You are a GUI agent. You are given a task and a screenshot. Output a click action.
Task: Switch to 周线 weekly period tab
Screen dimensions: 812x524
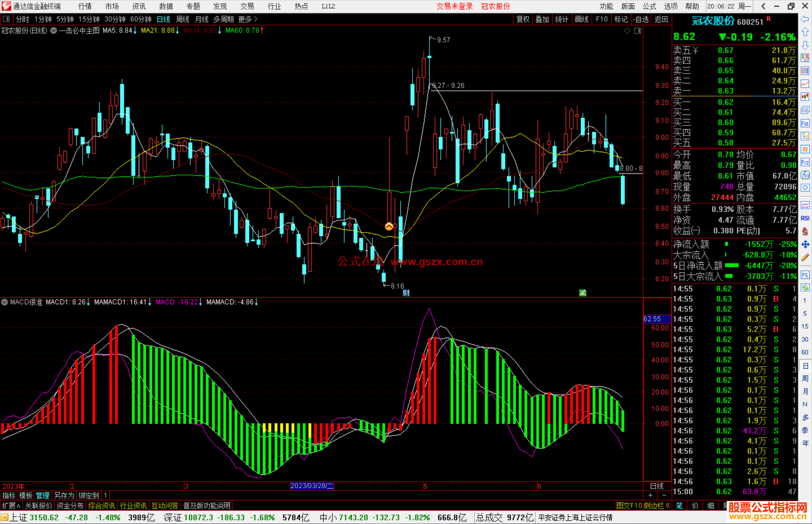182,19
